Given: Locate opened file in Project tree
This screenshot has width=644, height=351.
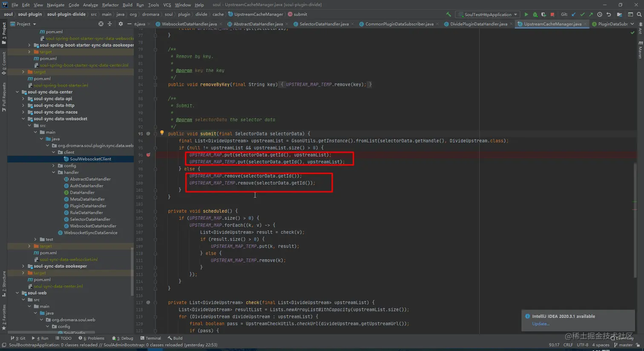Looking at the screenshot, I should coord(101,24).
